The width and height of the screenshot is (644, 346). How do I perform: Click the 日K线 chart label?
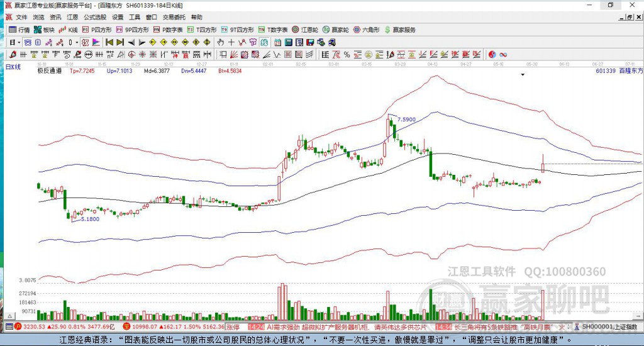(13, 67)
